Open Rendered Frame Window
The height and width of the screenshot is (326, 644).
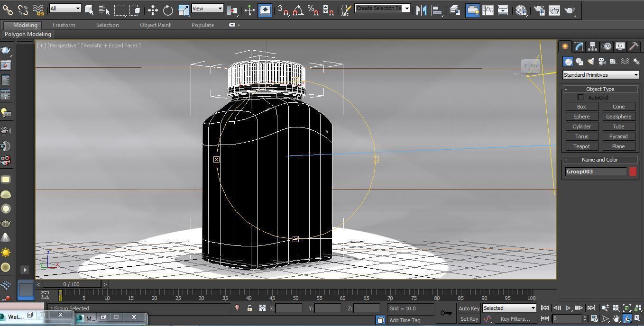(x=554, y=9)
